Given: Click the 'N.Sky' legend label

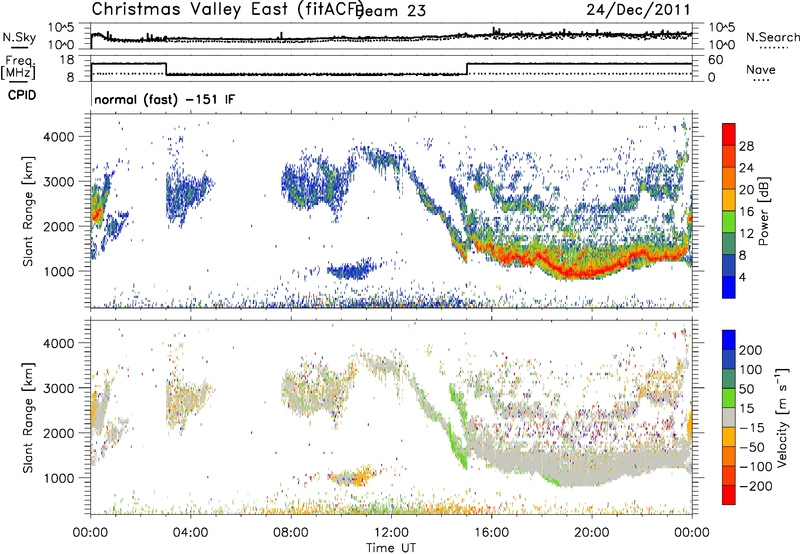Looking at the screenshot, I should (19, 37).
